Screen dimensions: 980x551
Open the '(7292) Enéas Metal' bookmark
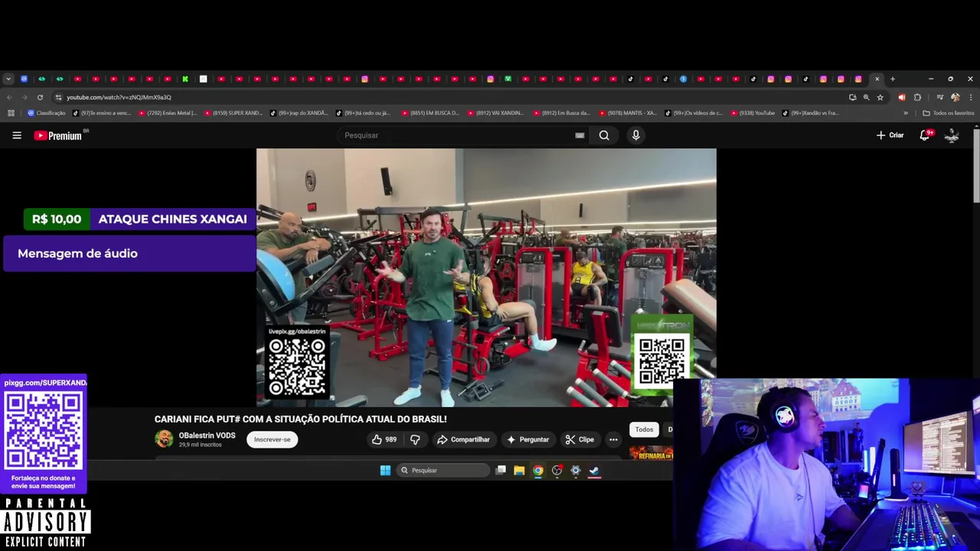pyautogui.click(x=167, y=113)
